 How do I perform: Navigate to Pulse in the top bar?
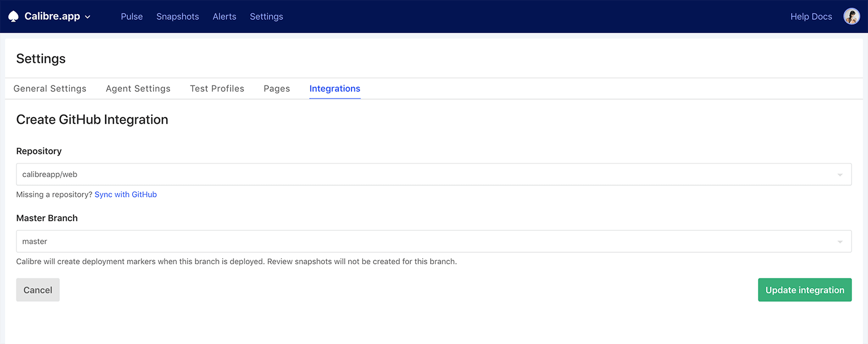click(x=132, y=16)
